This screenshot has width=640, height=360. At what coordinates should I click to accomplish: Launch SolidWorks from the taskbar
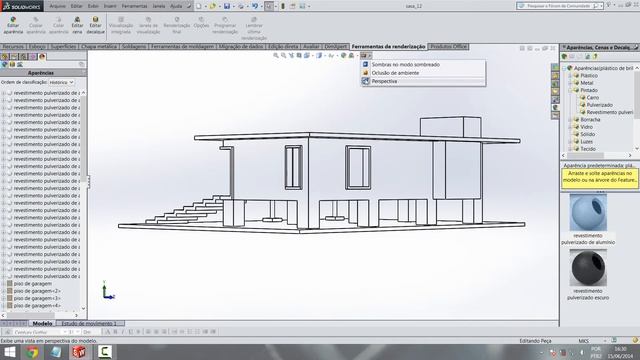tap(79, 352)
